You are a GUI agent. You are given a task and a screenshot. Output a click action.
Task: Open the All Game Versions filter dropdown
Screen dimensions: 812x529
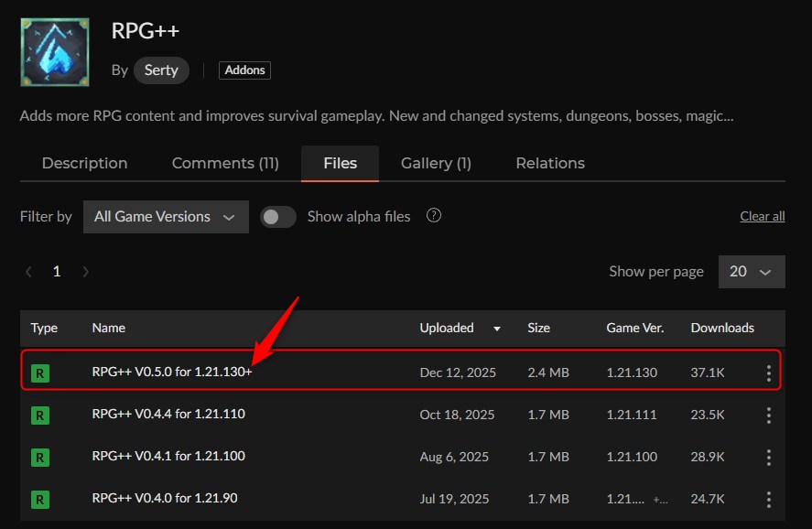tap(166, 217)
